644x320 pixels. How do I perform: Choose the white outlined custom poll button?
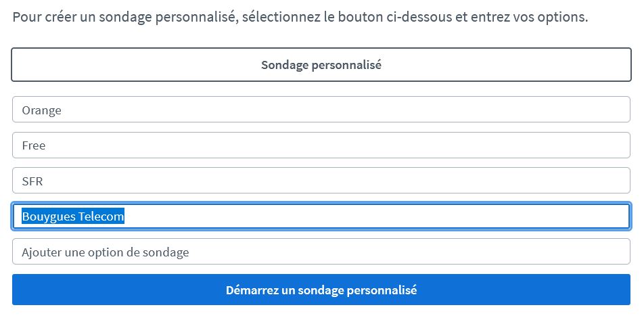tap(321, 65)
